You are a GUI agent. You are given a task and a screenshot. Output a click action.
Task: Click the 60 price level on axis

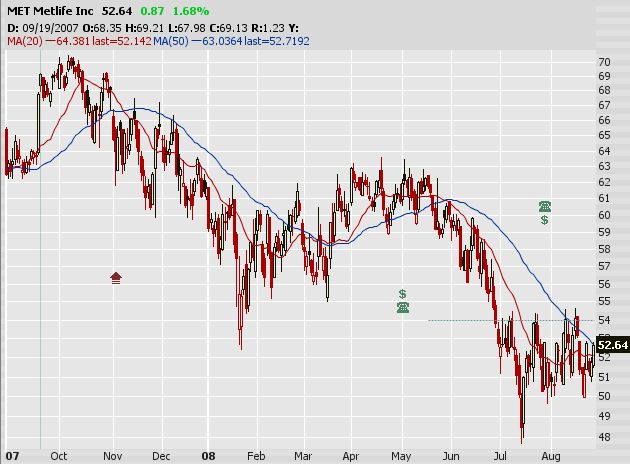(x=604, y=215)
